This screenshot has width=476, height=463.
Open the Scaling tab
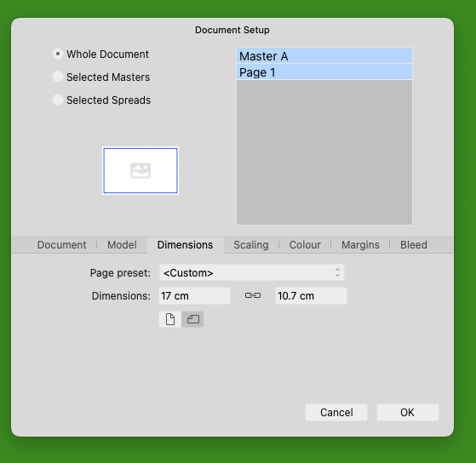[251, 245]
